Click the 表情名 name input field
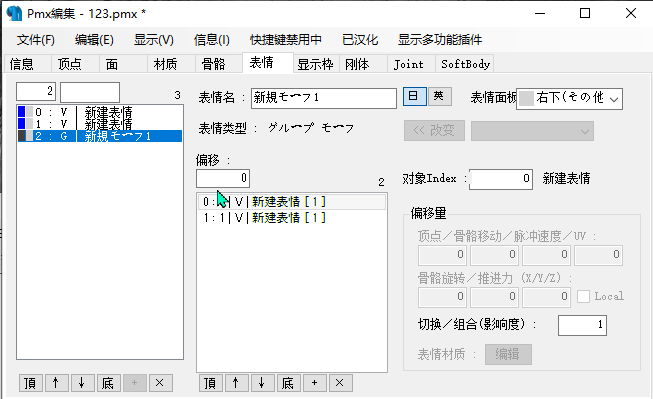653x399 pixels. pos(324,98)
